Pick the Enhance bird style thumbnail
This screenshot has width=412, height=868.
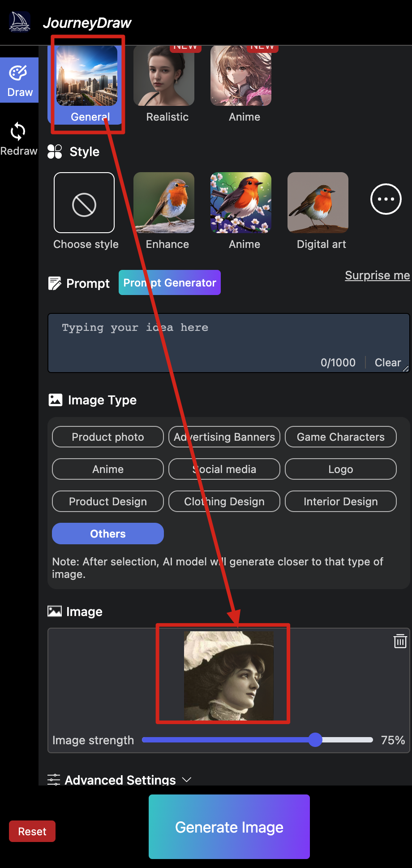[164, 203]
